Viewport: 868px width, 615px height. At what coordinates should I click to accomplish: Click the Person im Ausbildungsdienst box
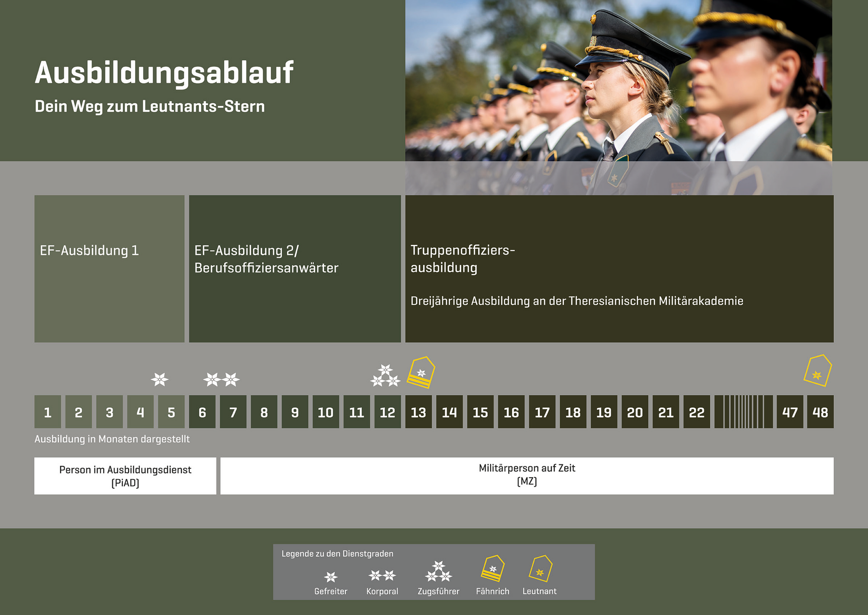pos(125,476)
